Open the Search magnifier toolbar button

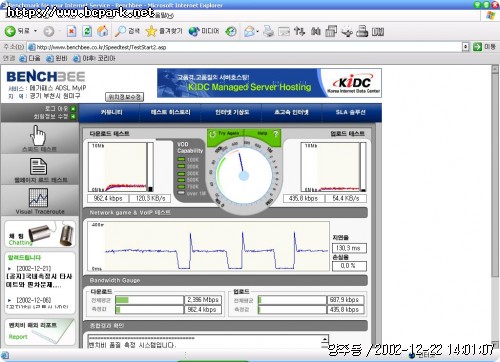pos(127,31)
